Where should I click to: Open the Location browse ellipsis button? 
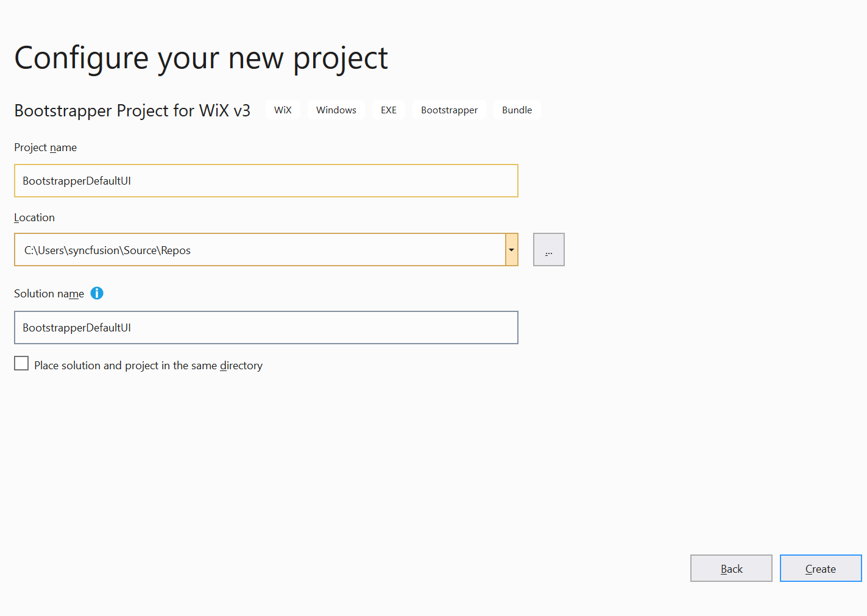(x=548, y=250)
